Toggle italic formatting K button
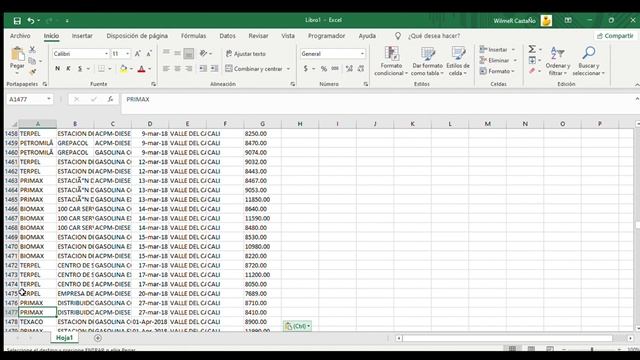 (x=69, y=69)
